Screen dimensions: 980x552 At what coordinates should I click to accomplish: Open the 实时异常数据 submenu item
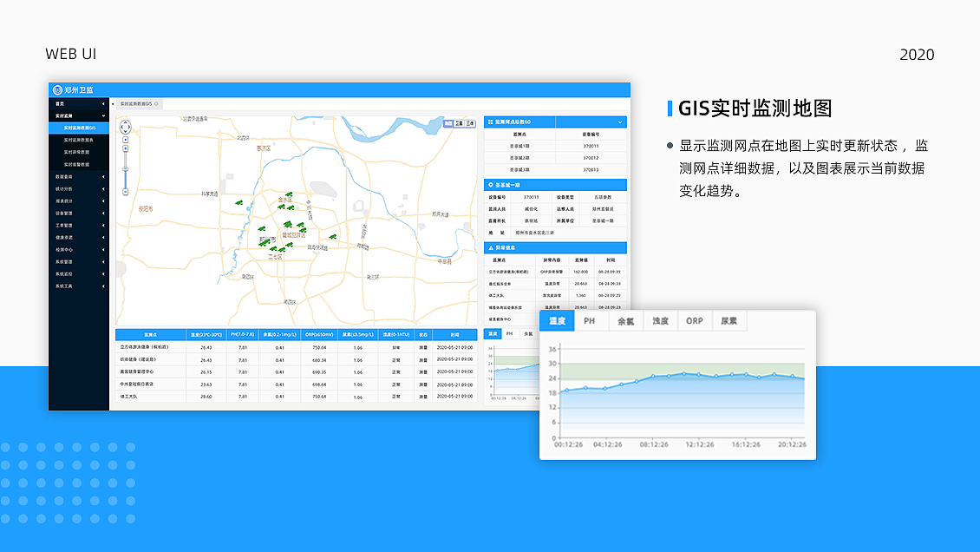click(x=79, y=153)
